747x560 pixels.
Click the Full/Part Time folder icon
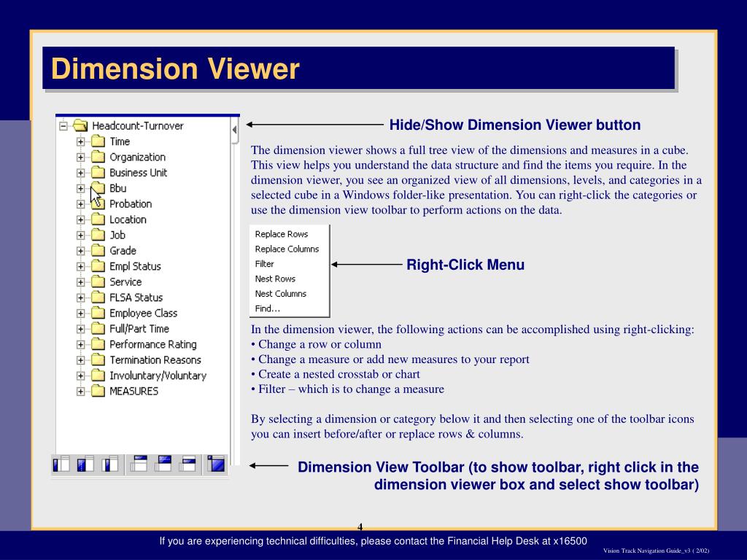click(98, 329)
